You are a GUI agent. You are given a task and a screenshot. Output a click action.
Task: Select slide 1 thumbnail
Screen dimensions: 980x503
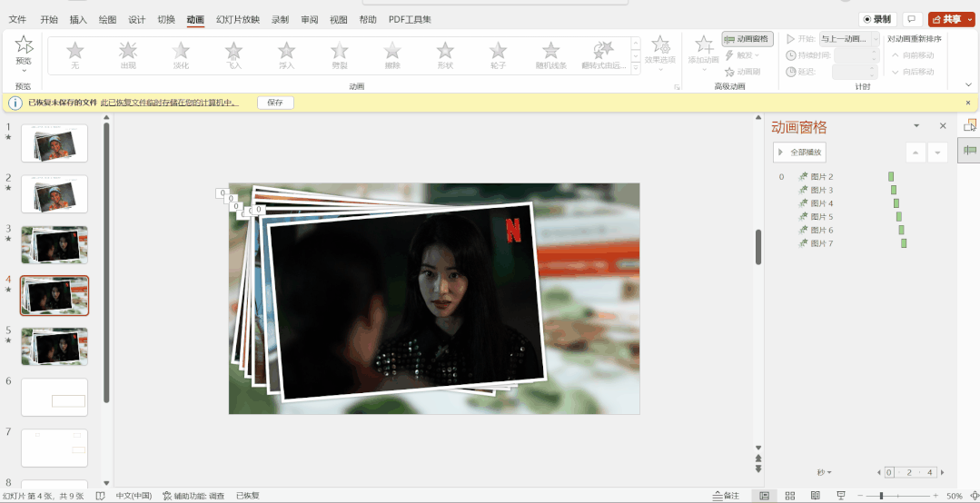pos(54,143)
